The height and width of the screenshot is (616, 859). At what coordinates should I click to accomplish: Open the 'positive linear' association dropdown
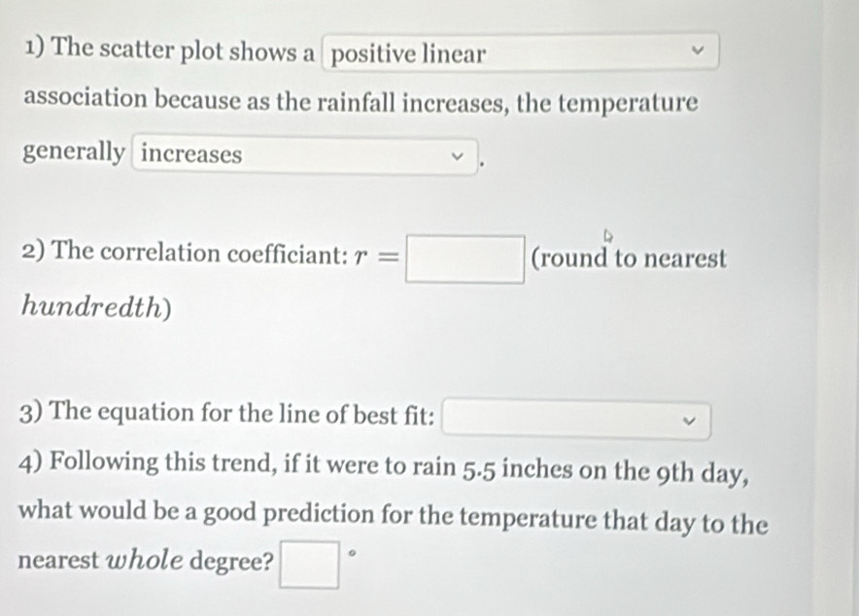pos(521,52)
